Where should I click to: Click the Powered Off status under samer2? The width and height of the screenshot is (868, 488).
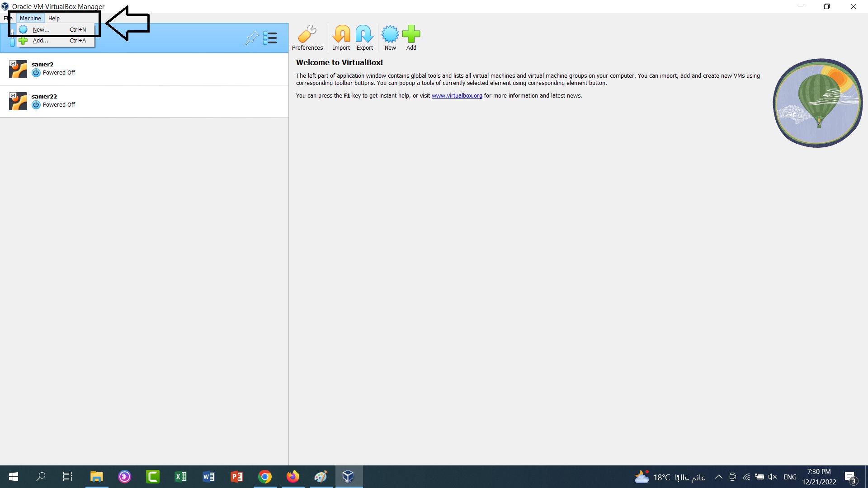coord(59,73)
